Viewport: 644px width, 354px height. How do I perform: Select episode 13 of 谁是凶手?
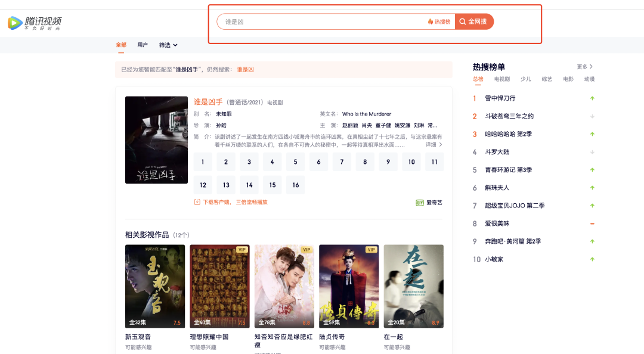coord(225,185)
